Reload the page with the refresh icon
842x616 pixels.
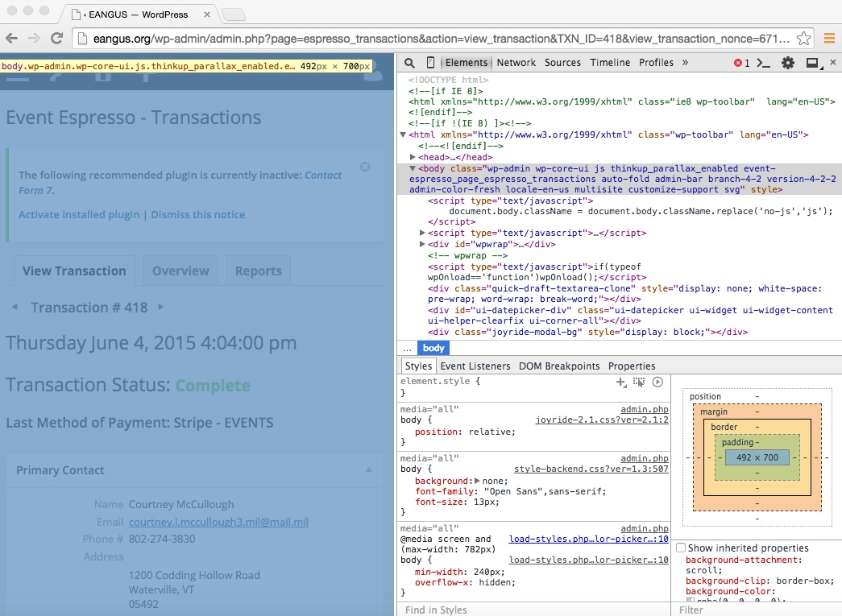pyautogui.click(x=56, y=38)
